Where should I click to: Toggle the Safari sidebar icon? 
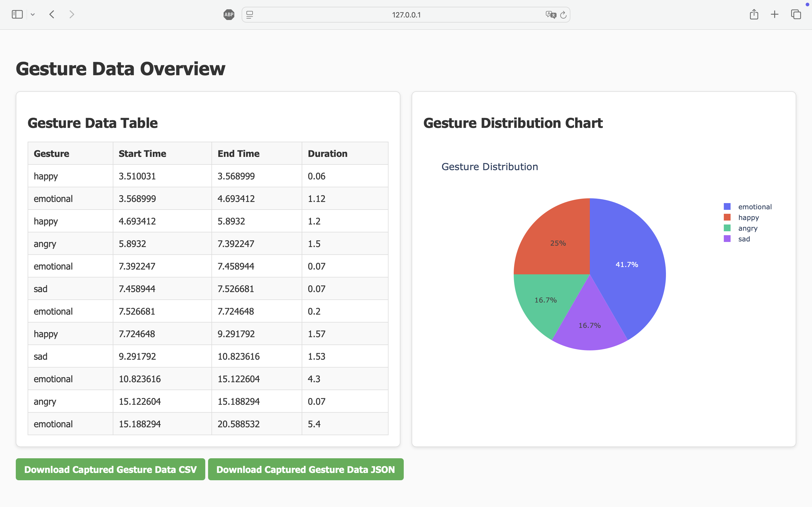coord(17,14)
